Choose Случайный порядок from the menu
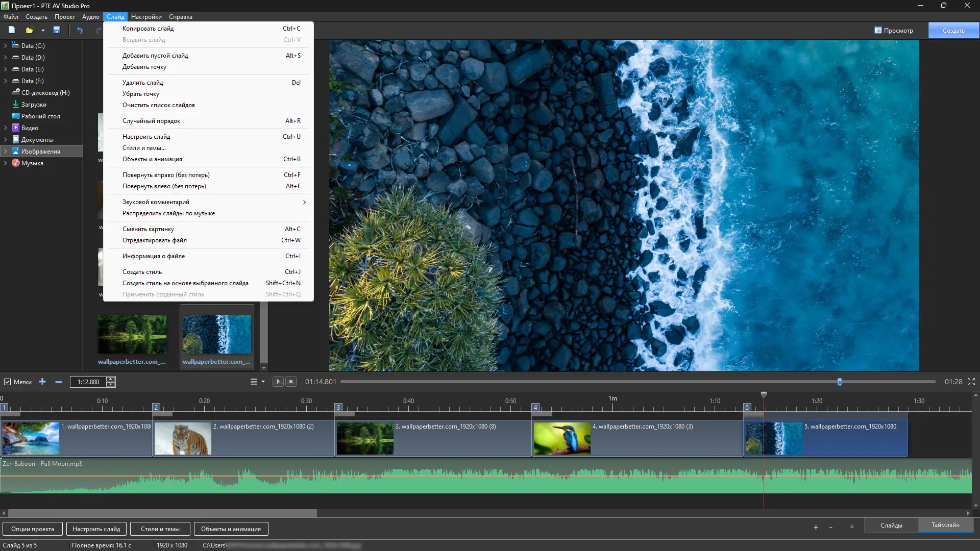 tap(151, 121)
